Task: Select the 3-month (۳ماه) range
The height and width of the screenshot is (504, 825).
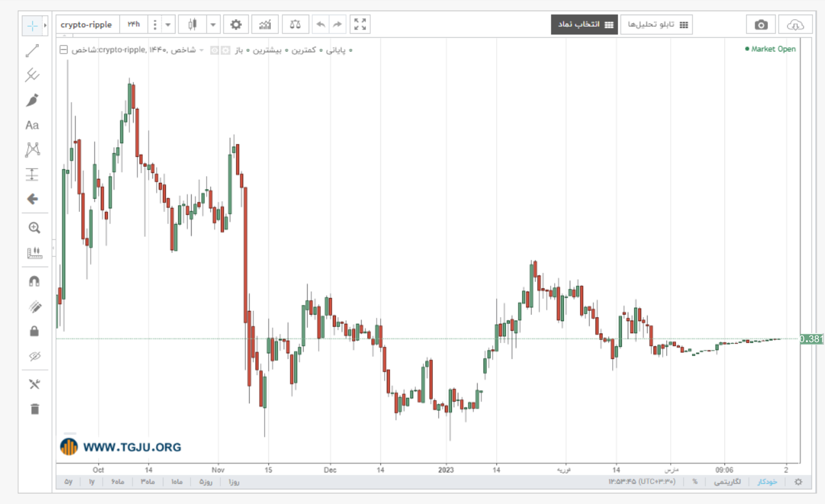Action: [x=148, y=482]
